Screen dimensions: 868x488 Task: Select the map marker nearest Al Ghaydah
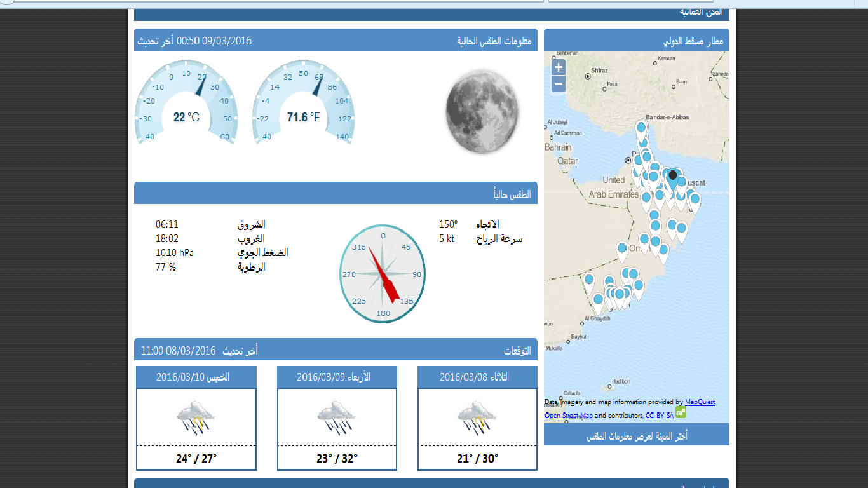point(598,301)
